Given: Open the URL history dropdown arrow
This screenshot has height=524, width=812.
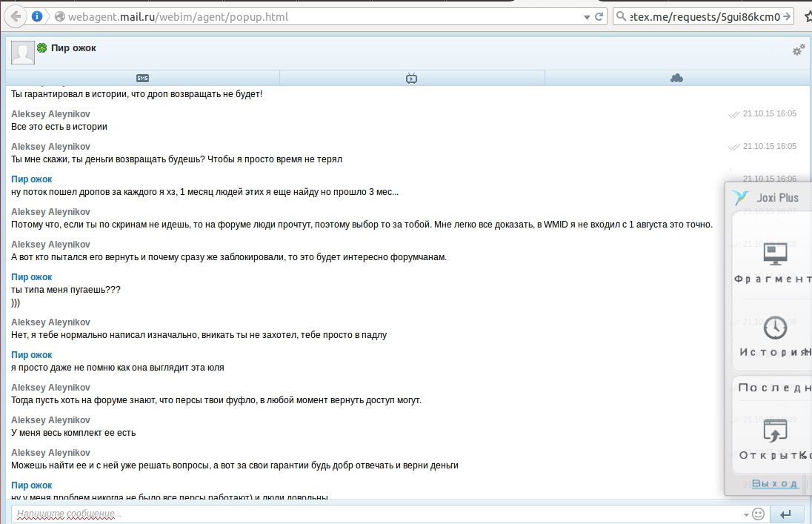Looking at the screenshot, I should (x=587, y=17).
